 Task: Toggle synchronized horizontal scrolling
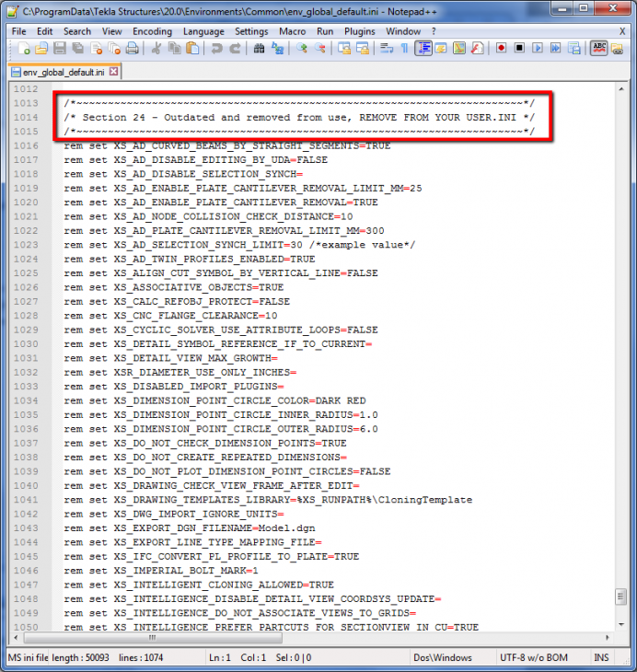pyautogui.click(x=362, y=49)
